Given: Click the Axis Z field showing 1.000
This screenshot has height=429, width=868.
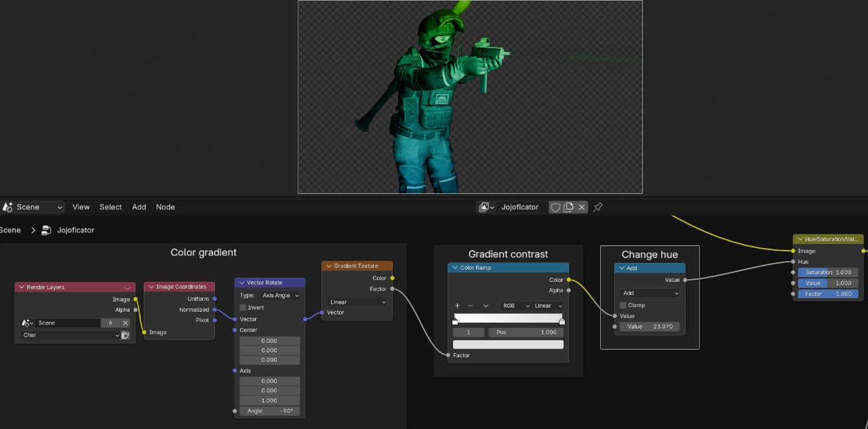Looking at the screenshot, I should point(269,400).
